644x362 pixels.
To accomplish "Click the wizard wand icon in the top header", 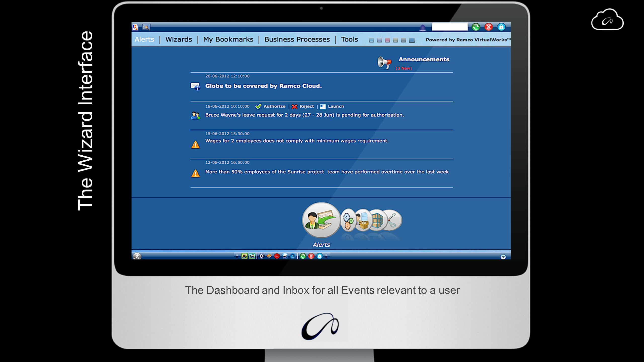I will click(x=146, y=27).
